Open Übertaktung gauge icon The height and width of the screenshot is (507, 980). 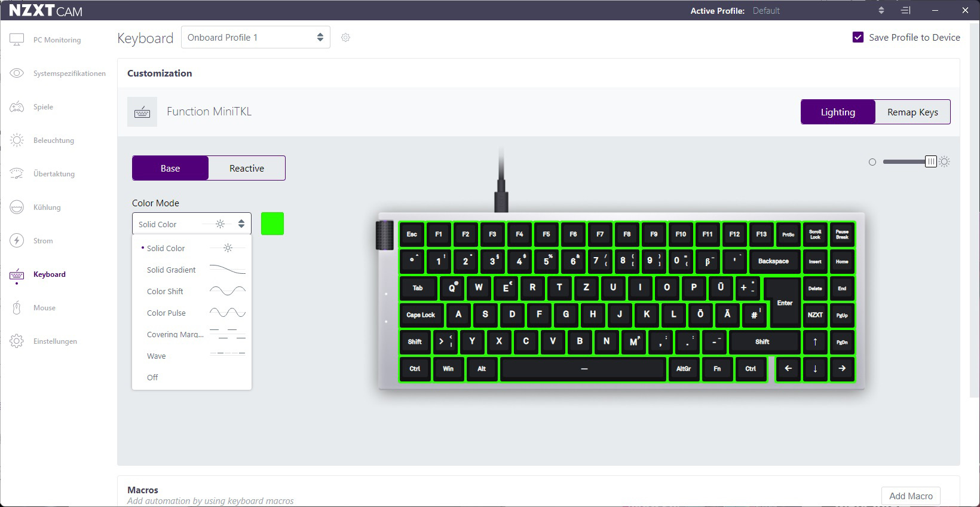tap(17, 173)
